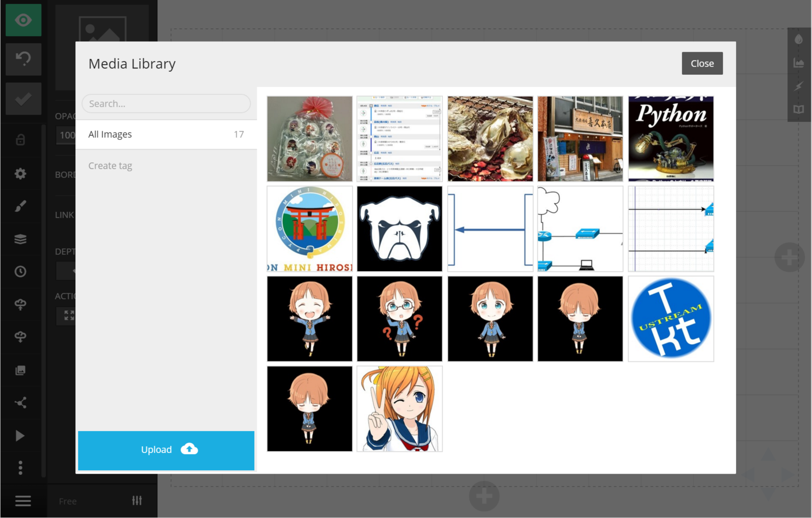Image resolution: width=812 pixels, height=518 pixels.
Task: Select the winking peace-sign anime girl thumbnail
Action: (400, 409)
